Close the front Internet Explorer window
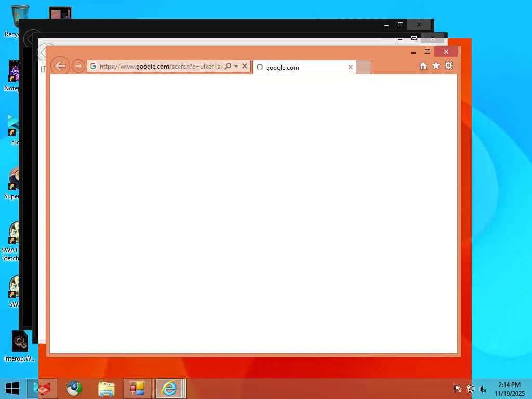Image resolution: width=532 pixels, height=399 pixels. [x=446, y=51]
